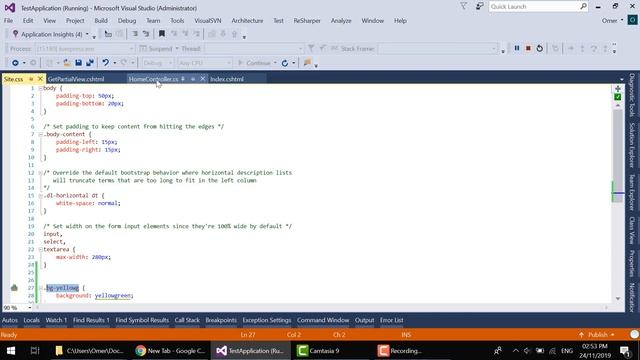The width and height of the screenshot is (640, 360).
Task: Open the document tabs overflow dropdown
Action: (621, 79)
